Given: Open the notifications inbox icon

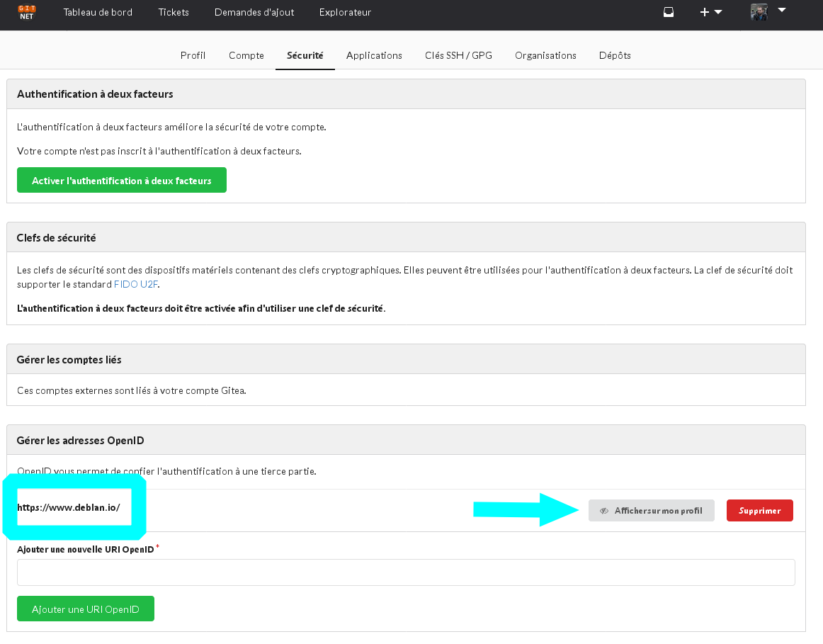Looking at the screenshot, I should click(x=668, y=12).
